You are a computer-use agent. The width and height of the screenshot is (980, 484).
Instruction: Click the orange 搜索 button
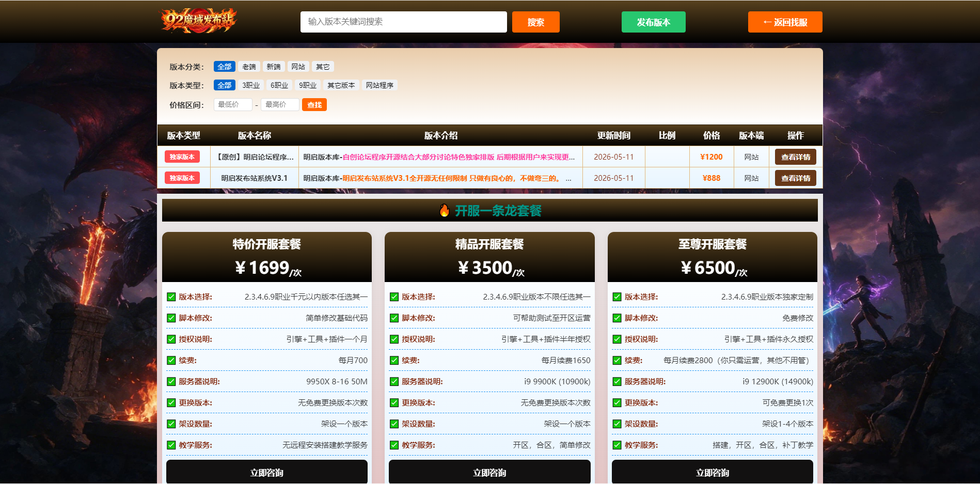535,22
